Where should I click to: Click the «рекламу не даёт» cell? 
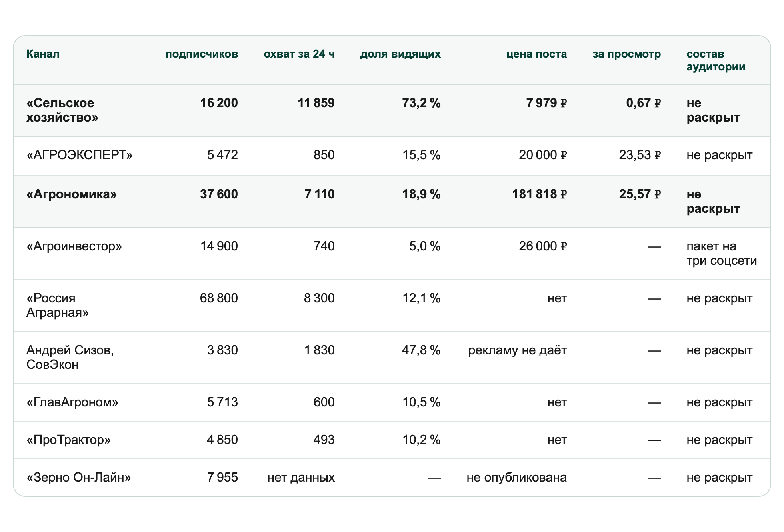tap(518, 350)
